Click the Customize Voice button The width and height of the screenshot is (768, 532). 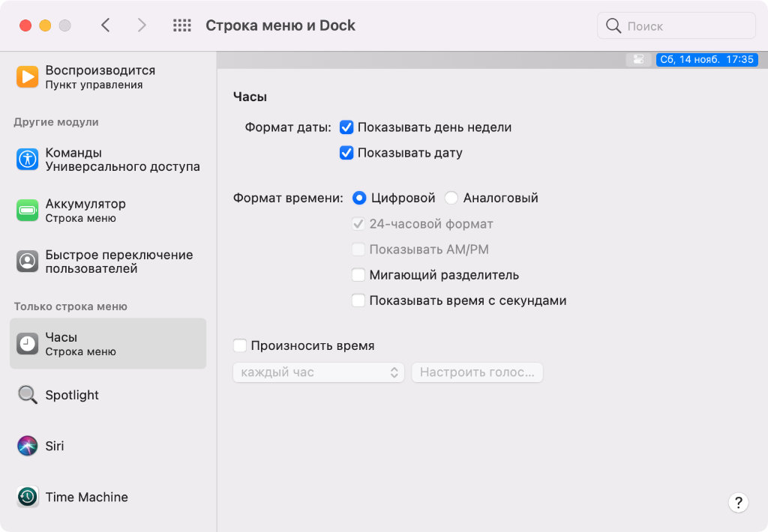click(x=477, y=372)
